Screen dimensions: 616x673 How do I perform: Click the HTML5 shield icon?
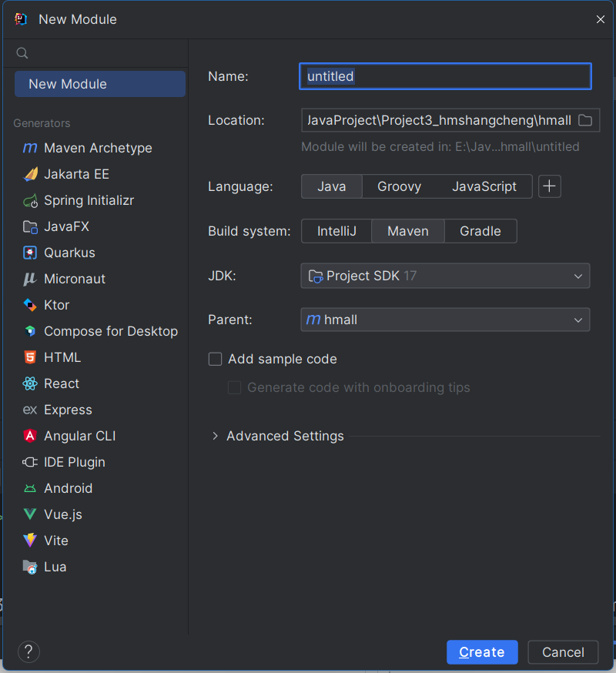click(30, 357)
